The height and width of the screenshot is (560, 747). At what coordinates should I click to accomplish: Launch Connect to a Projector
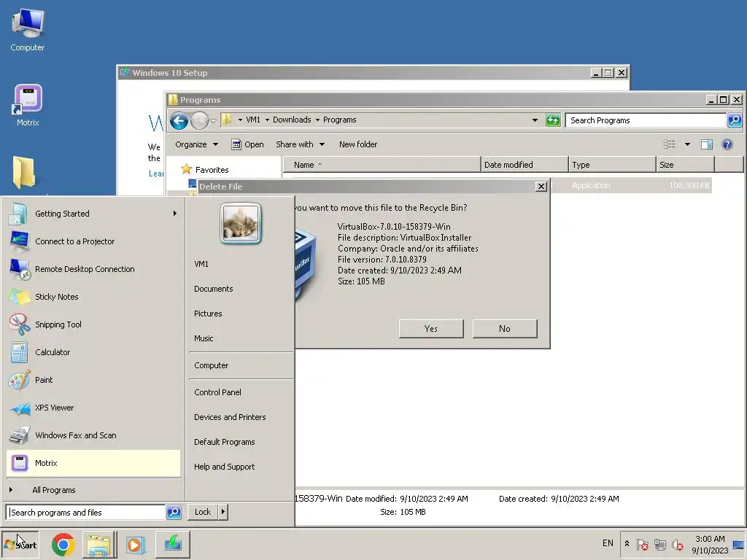[x=93, y=241]
